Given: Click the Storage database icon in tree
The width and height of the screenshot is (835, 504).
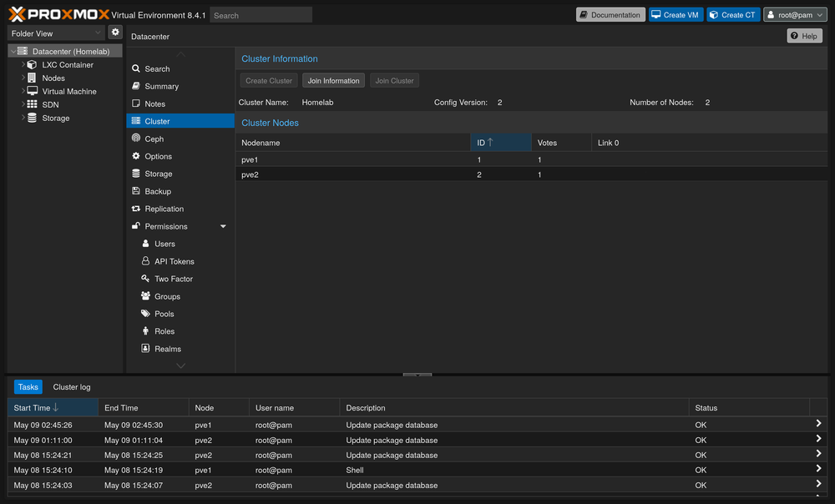Looking at the screenshot, I should (32, 118).
